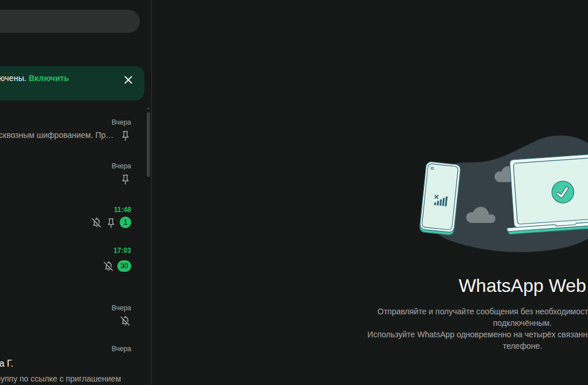Screen dimensions: 588x385
Task: Open chat with сквозным шифрованием message
Action: pos(73,129)
